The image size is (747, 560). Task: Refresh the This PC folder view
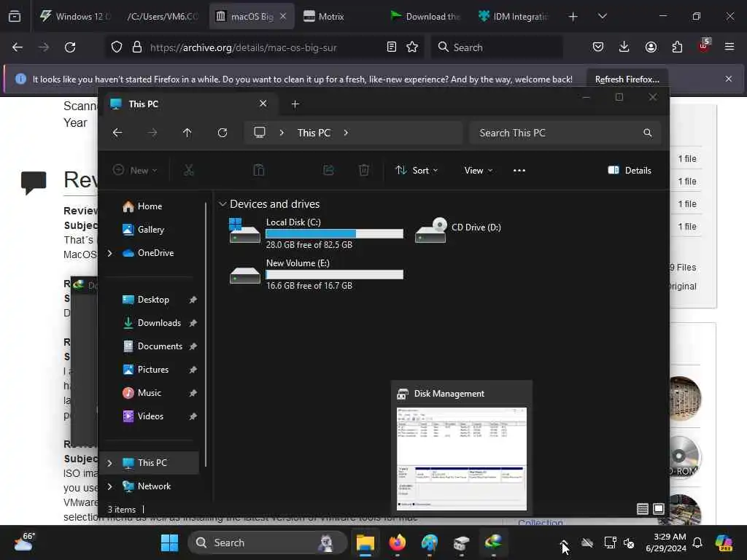click(x=222, y=133)
